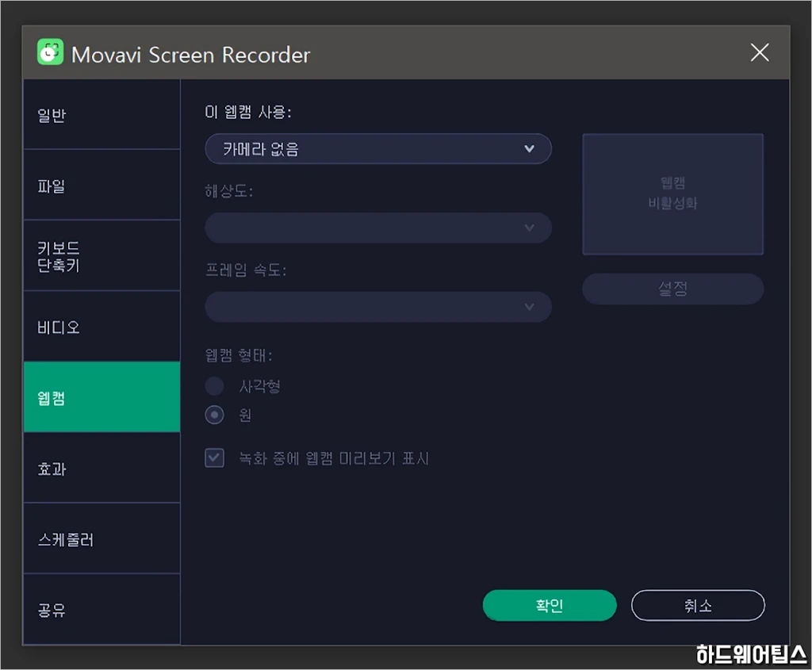Toggle 녹화 중에 웹캠 미리보기 표시 checkbox
This screenshot has width=812, height=670.
[215, 458]
